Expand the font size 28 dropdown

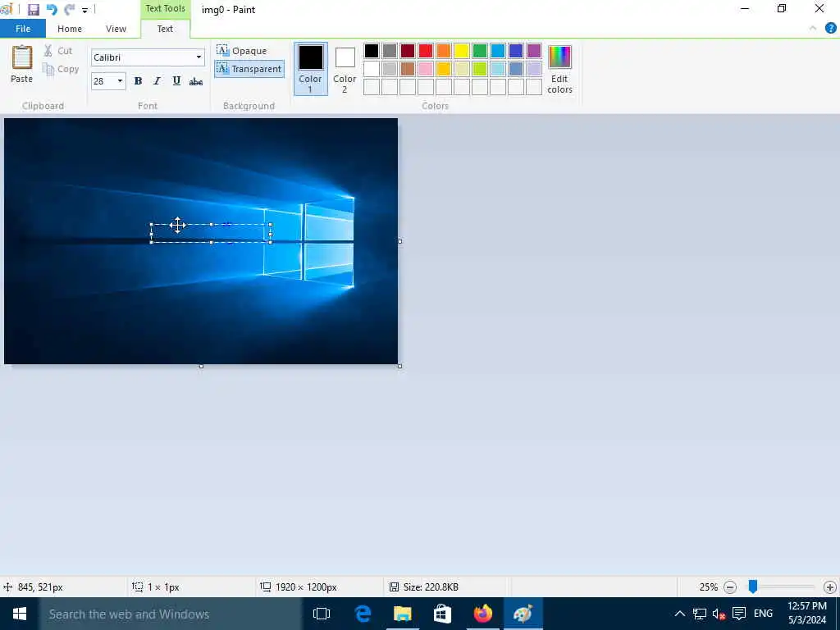[x=120, y=81]
